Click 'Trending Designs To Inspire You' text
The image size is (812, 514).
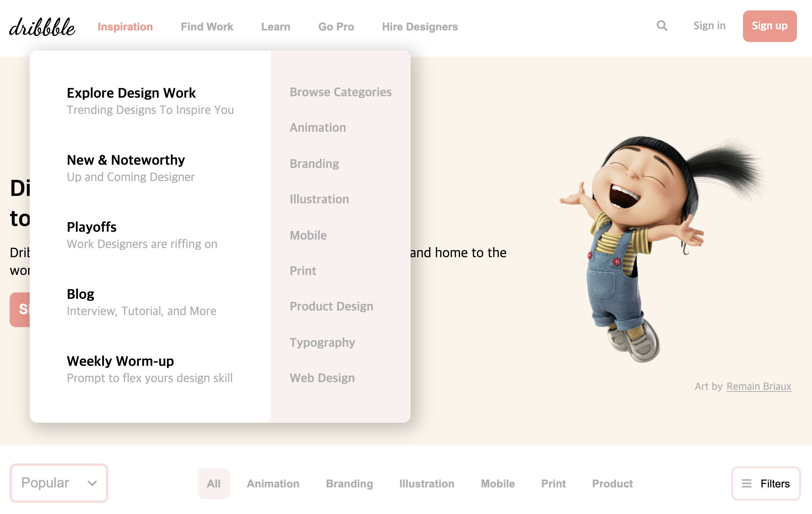pyautogui.click(x=150, y=110)
